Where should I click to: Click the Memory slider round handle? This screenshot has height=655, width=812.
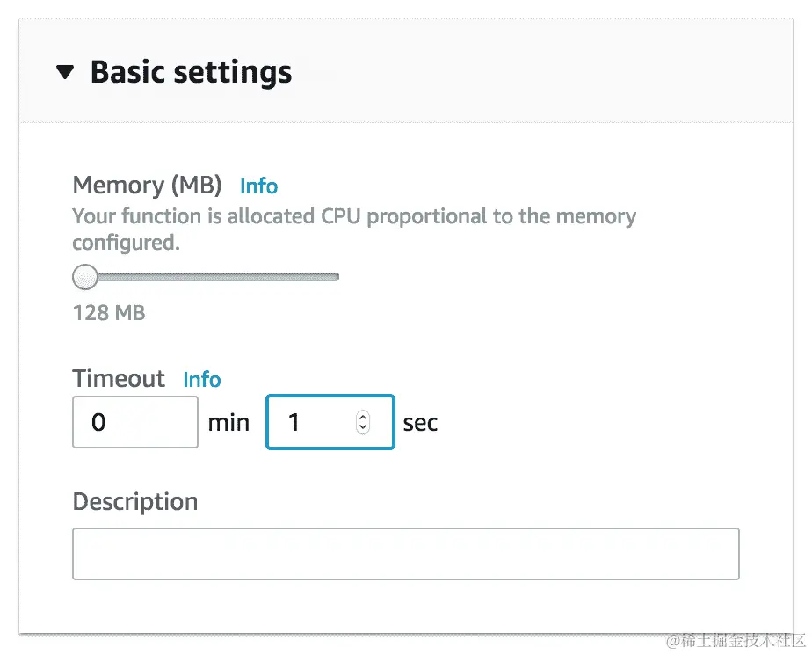click(85, 278)
